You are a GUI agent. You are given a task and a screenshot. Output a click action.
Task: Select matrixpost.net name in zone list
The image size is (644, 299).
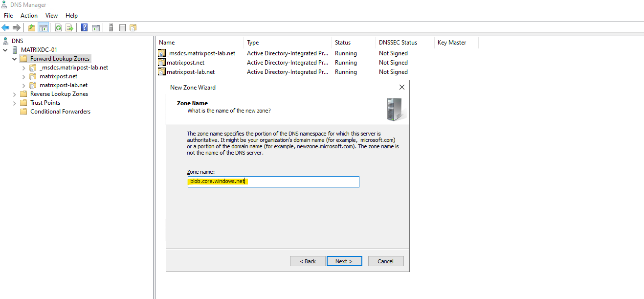click(185, 63)
